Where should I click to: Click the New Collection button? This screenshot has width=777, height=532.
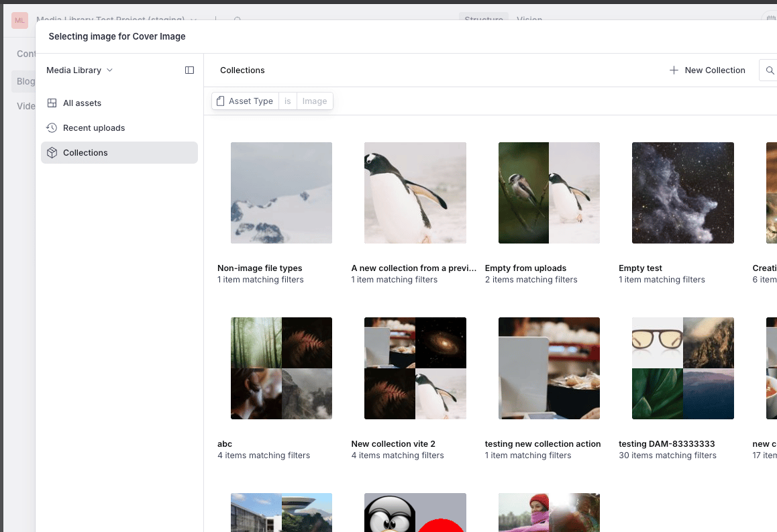point(708,70)
